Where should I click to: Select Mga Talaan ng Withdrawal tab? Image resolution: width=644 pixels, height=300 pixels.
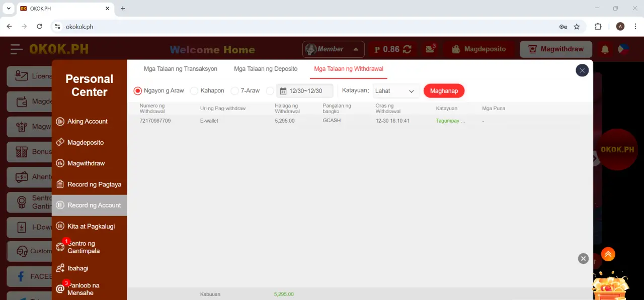[349, 69]
